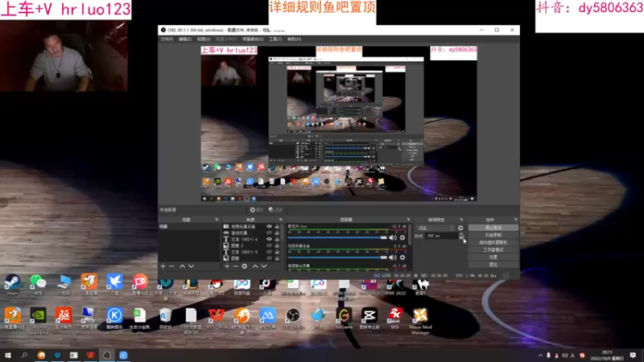This screenshot has width=644, height=362.
Task: Open the Windows Start menu
Action: 8,355
